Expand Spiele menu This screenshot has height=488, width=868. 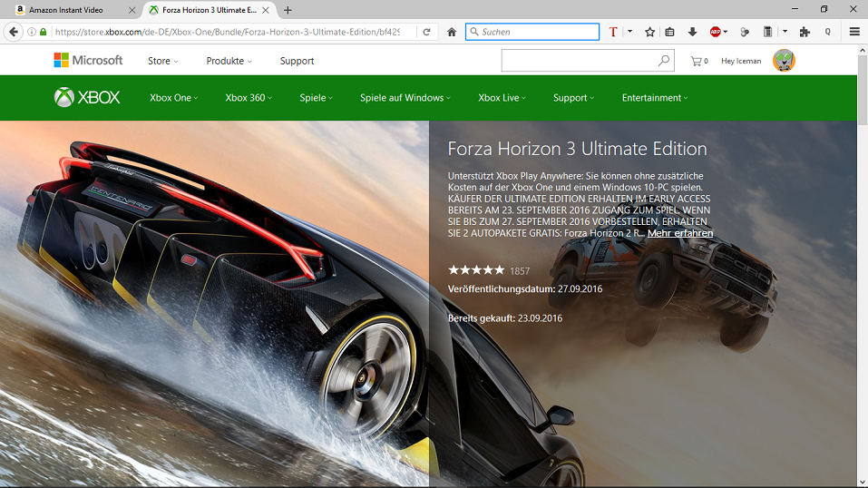pos(316,97)
